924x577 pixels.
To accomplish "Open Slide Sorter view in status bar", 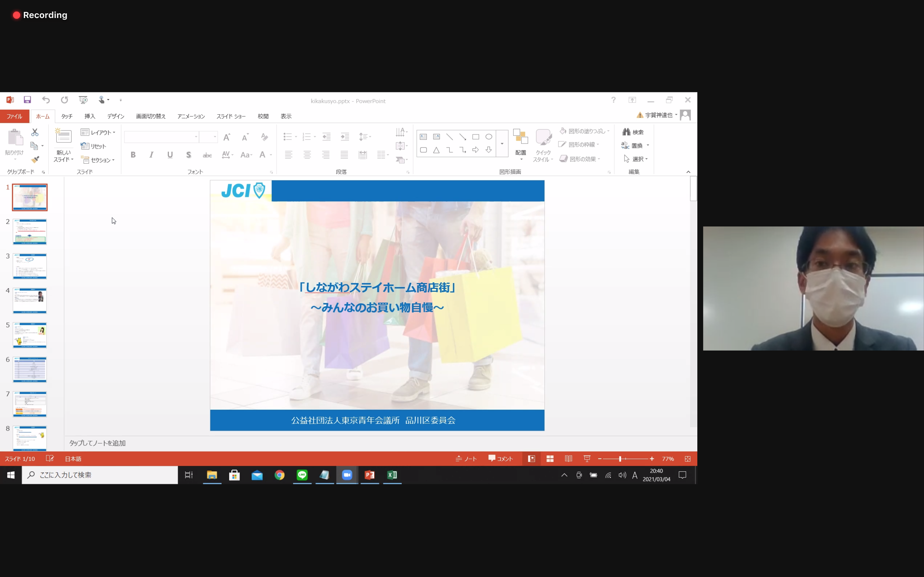I will tap(550, 459).
